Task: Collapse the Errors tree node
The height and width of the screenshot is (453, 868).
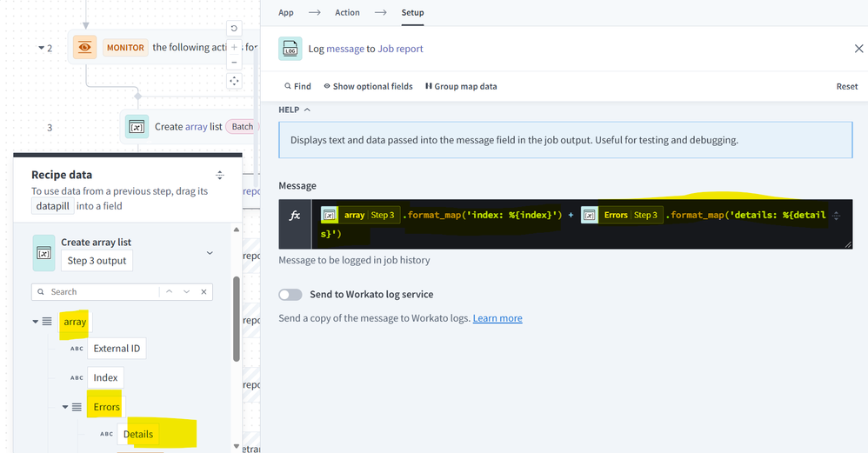Action: [x=65, y=407]
